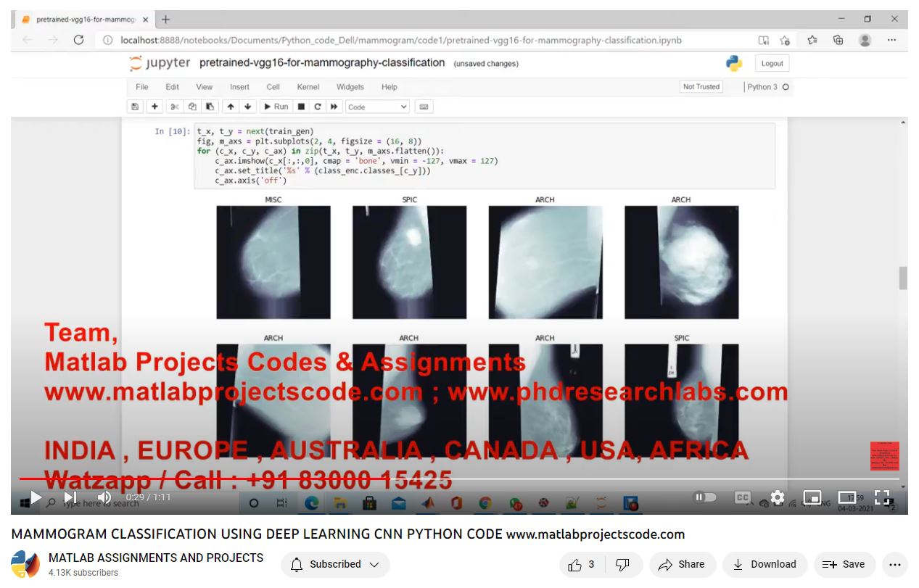This screenshot has width=919, height=588.
Task: Dislike this video
Action: (x=622, y=564)
